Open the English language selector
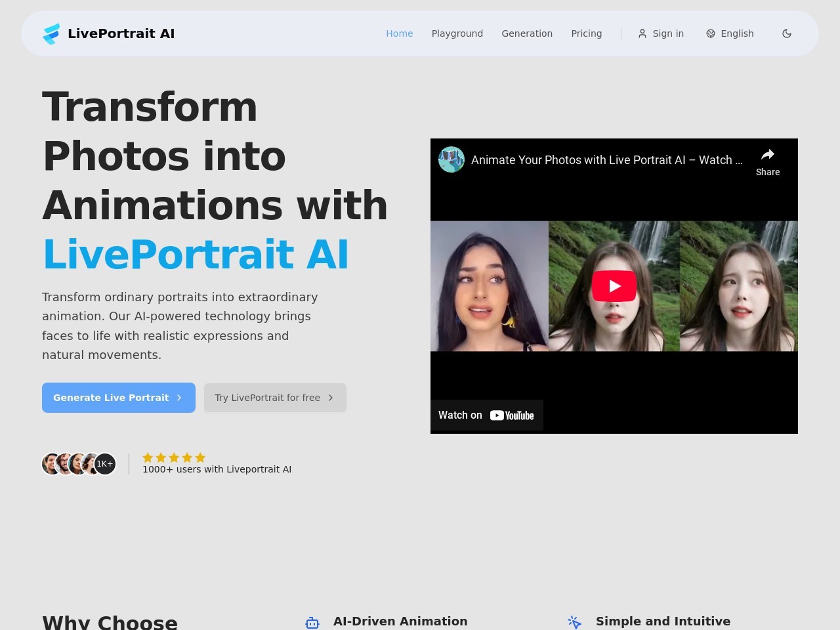Viewport: 840px width, 630px height. 730,33
